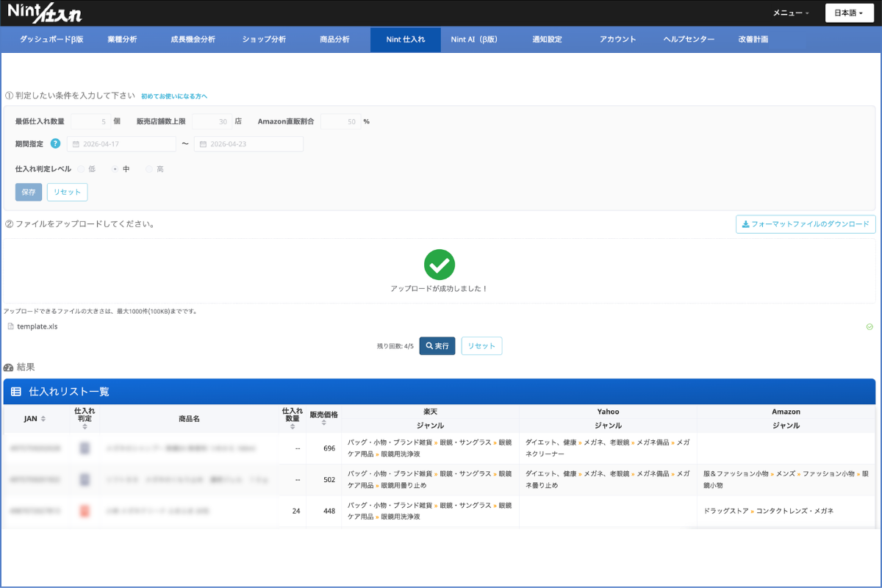Click the Amazon column group header

click(786, 412)
